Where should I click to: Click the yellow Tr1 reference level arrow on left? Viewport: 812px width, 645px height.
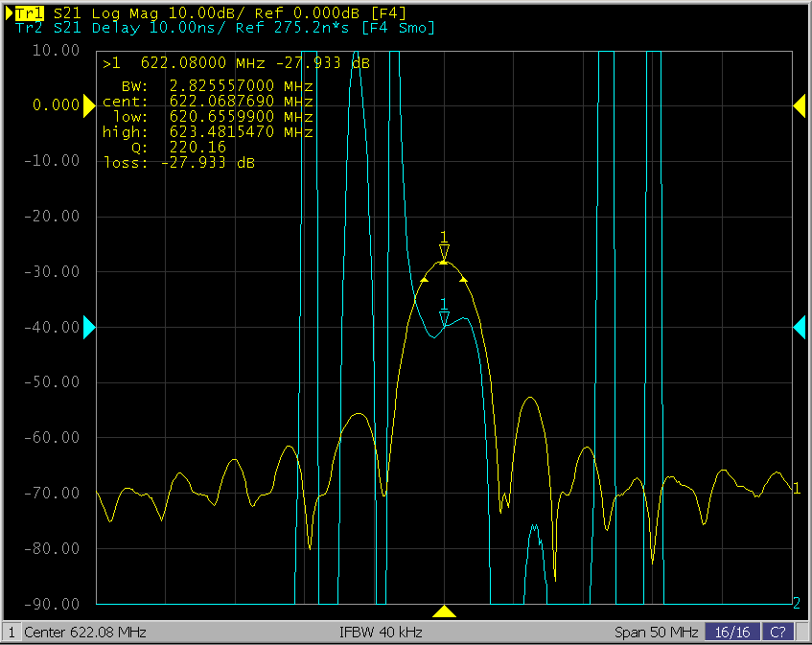(x=90, y=105)
